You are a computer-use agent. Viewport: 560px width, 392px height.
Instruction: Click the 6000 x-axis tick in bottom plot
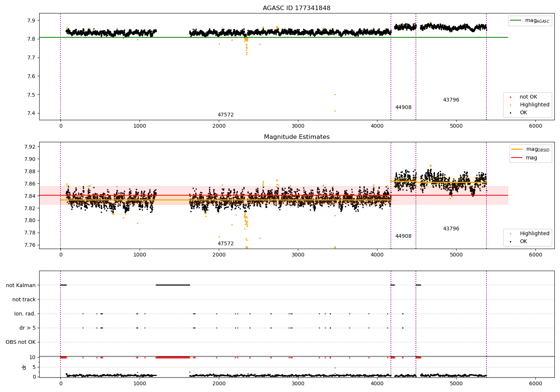click(x=536, y=383)
